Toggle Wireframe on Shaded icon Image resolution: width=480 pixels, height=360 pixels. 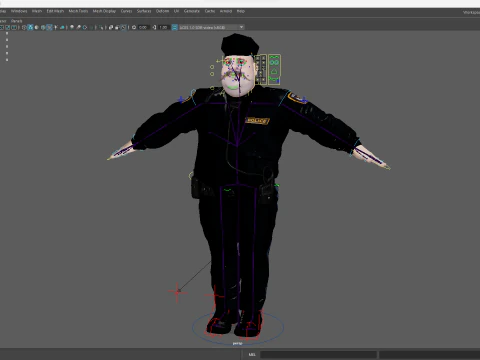tap(43, 27)
